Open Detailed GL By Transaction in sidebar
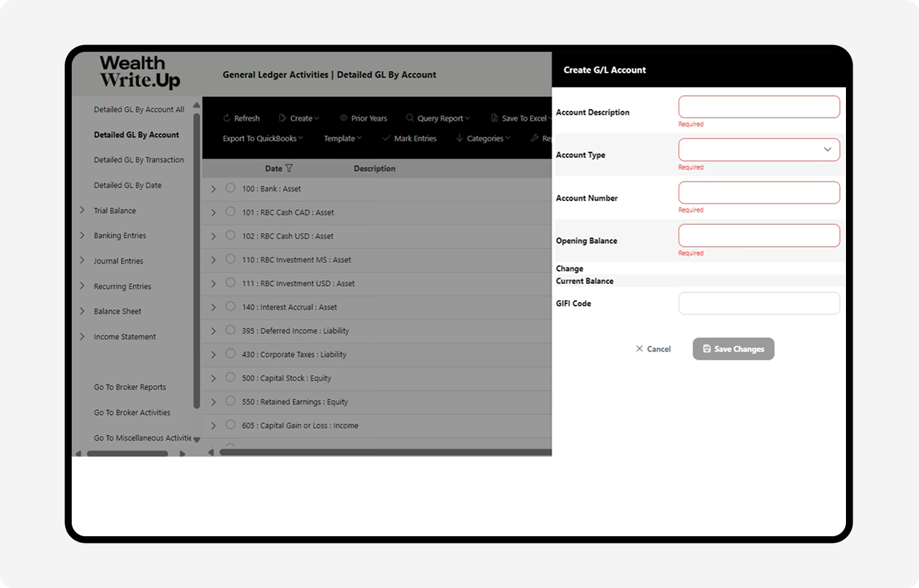The image size is (919, 588). pos(139,160)
